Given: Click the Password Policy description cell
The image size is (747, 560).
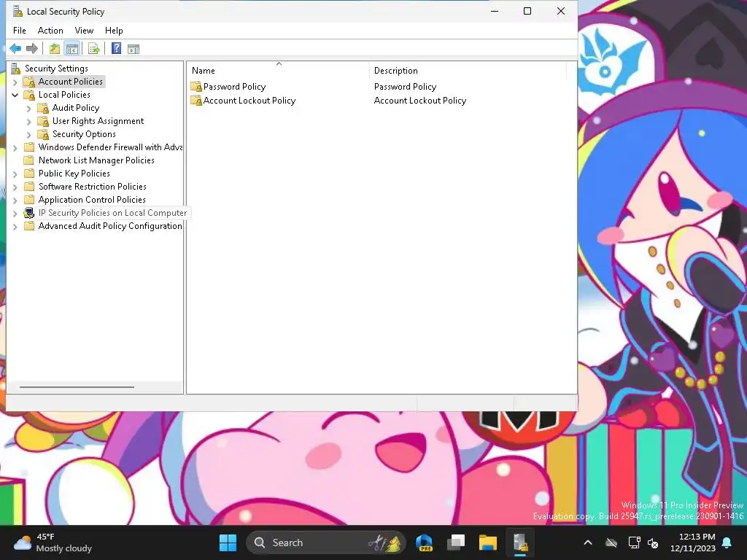Looking at the screenshot, I should click(x=405, y=87).
